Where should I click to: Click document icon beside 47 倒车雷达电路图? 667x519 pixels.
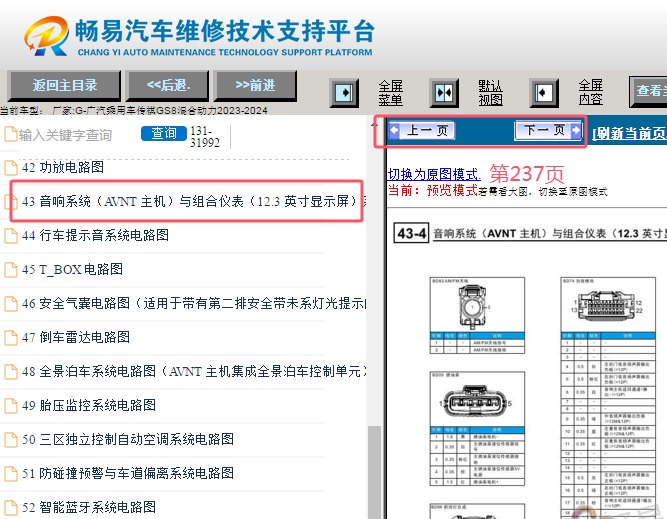(x=11, y=338)
